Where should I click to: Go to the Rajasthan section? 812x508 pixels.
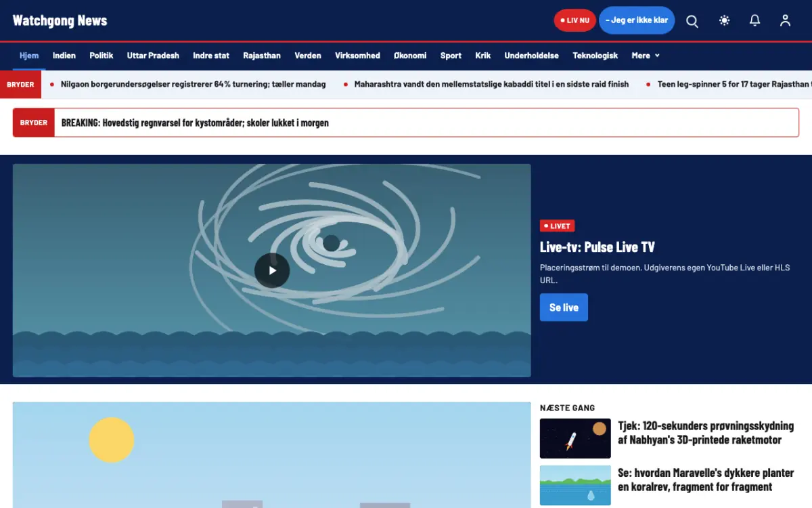click(x=262, y=56)
